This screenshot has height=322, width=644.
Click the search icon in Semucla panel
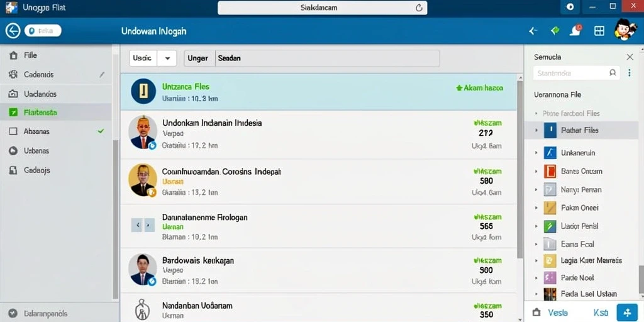pos(613,73)
